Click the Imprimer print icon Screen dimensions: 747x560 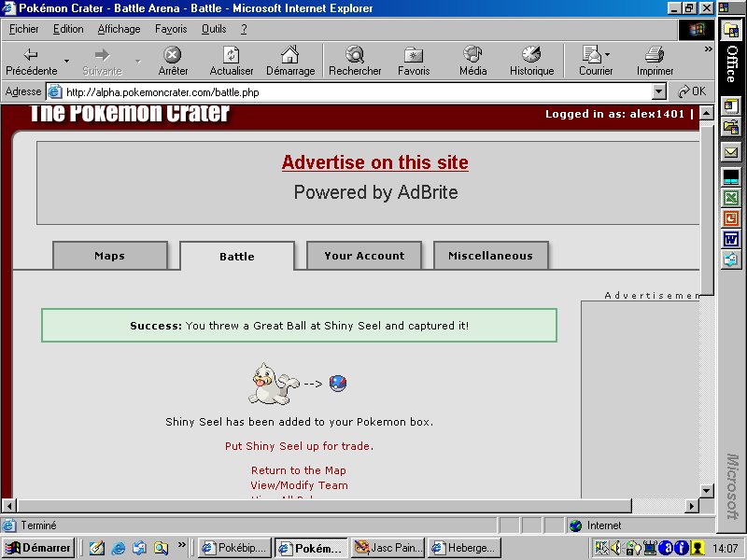pos(655,55)
